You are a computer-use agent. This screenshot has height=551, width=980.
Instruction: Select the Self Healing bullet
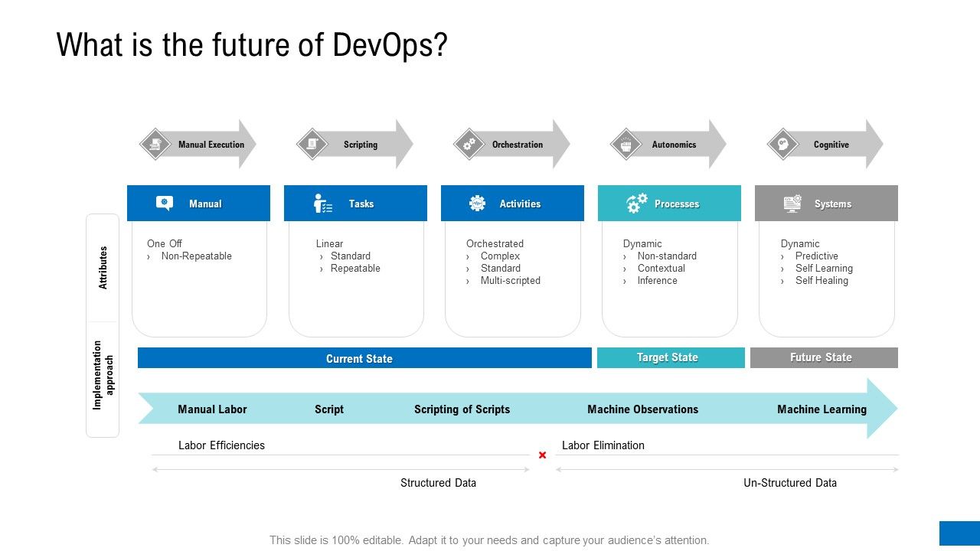point(822,281)
